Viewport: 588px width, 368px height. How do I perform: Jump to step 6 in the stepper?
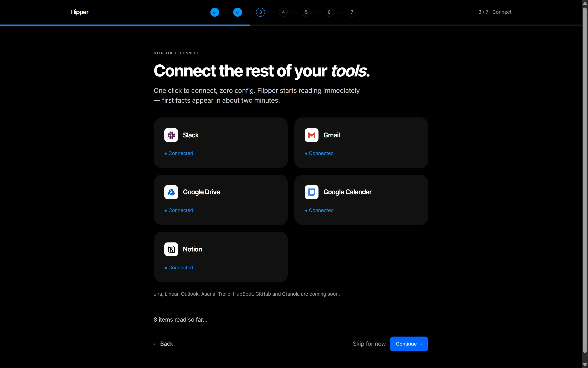tap(329, 12)
